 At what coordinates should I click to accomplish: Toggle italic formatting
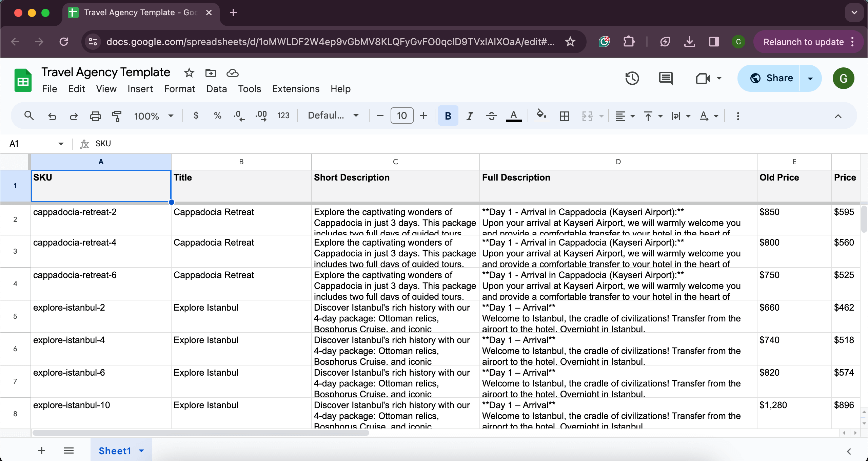(470, 116)
